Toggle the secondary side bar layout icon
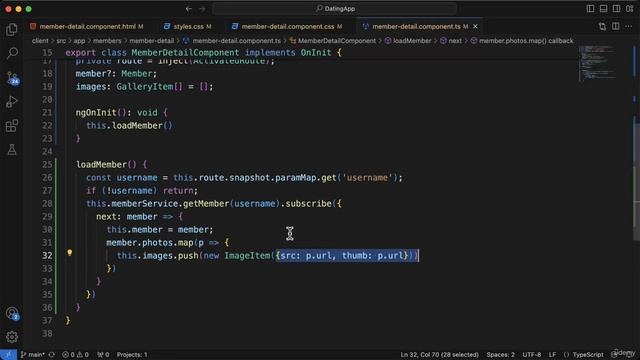Screen dimensions: 640x360 click(616, 9)
